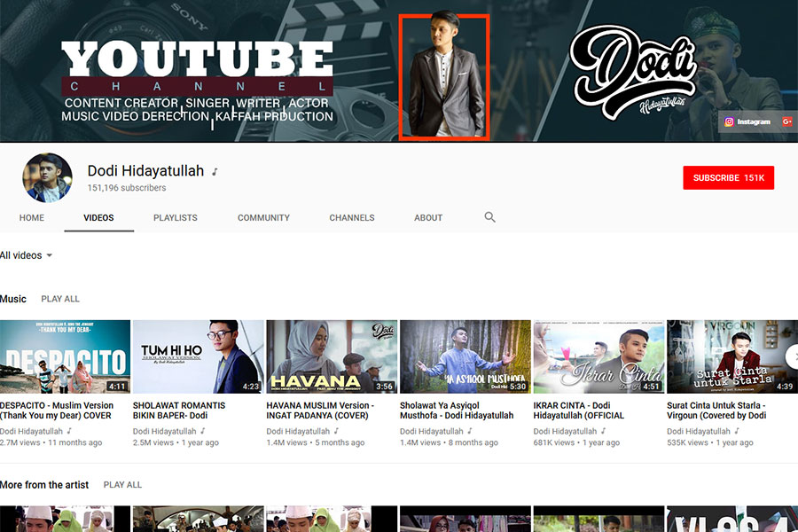Open the Instagram link on banner

[747, 122]
